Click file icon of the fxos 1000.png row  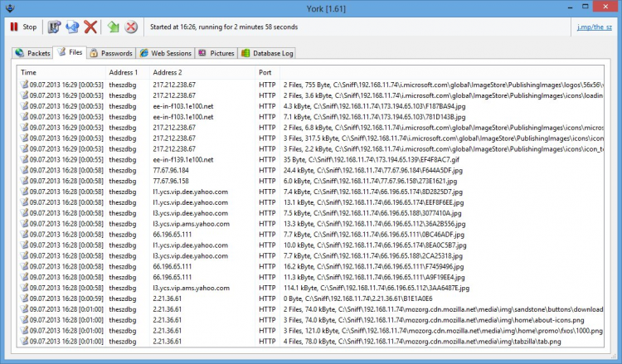pos(25,331)
